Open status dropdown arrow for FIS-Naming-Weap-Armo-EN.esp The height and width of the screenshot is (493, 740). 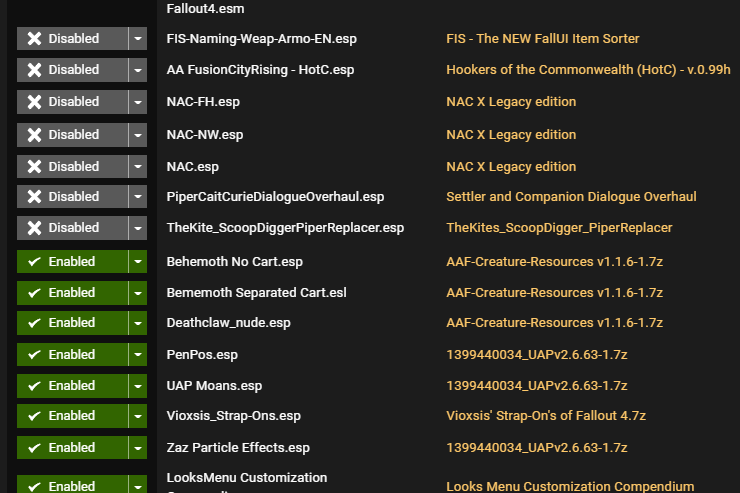pyautogui.click(x=138, y=39)
